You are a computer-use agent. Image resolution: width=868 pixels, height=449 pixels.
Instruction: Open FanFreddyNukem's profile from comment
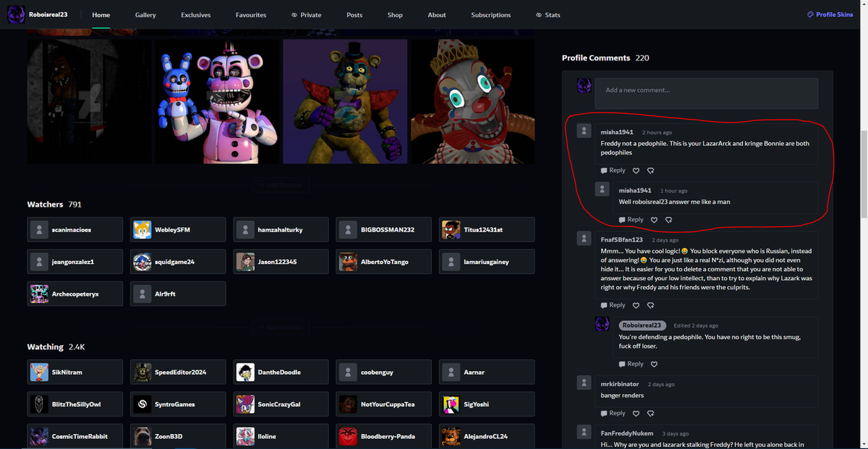tap(627, 433)
